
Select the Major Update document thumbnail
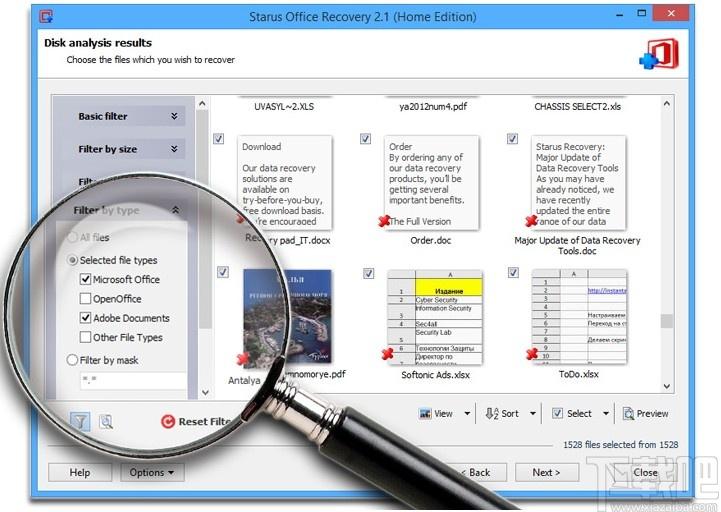coord(578,183)
